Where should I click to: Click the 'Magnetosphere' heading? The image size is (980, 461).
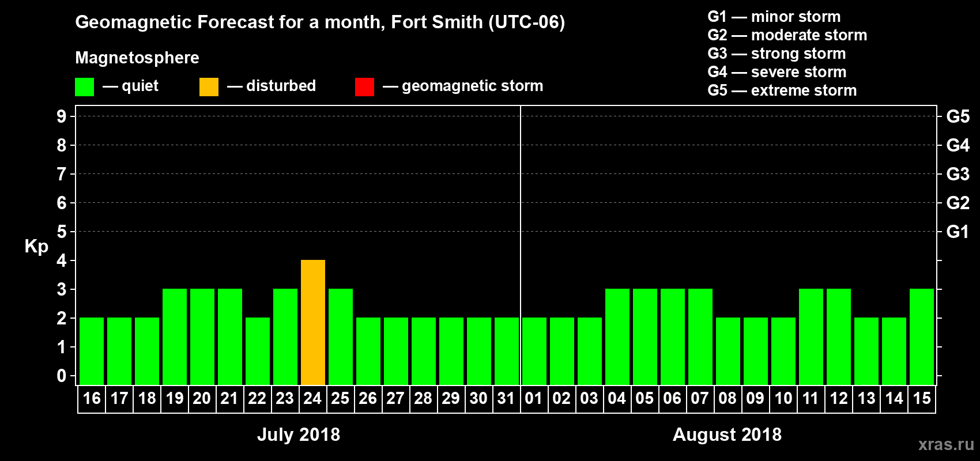tap(137, 58)
